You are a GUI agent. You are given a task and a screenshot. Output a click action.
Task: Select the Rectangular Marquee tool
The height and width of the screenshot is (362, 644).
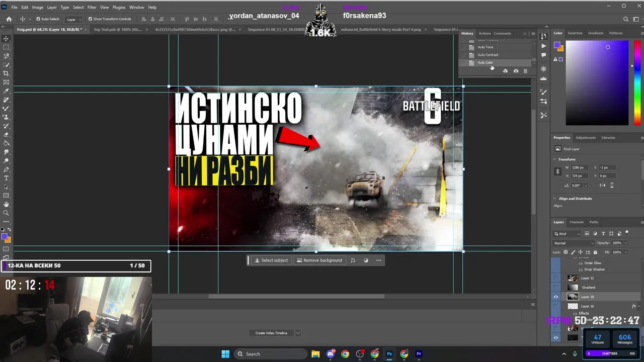(x=7, y=47)
